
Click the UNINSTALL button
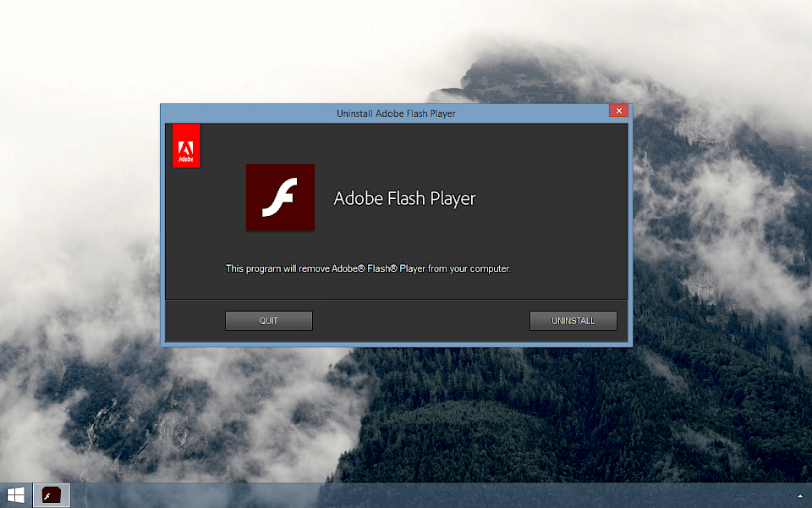coord(573,321)
